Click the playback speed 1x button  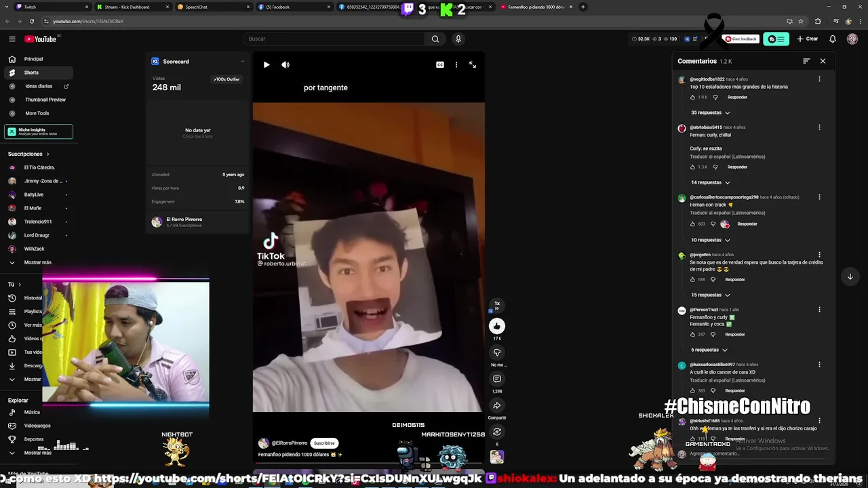click(497, 305)
